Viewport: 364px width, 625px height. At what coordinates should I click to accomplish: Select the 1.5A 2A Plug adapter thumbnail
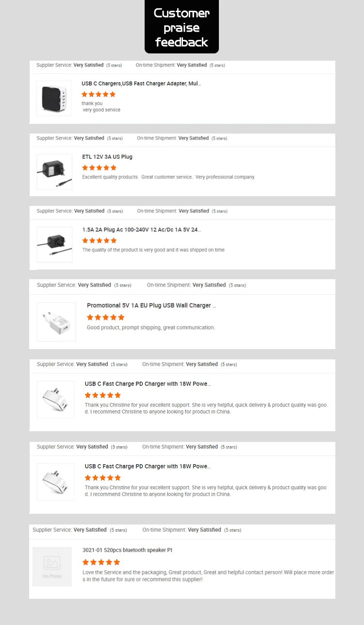point(54,245)
